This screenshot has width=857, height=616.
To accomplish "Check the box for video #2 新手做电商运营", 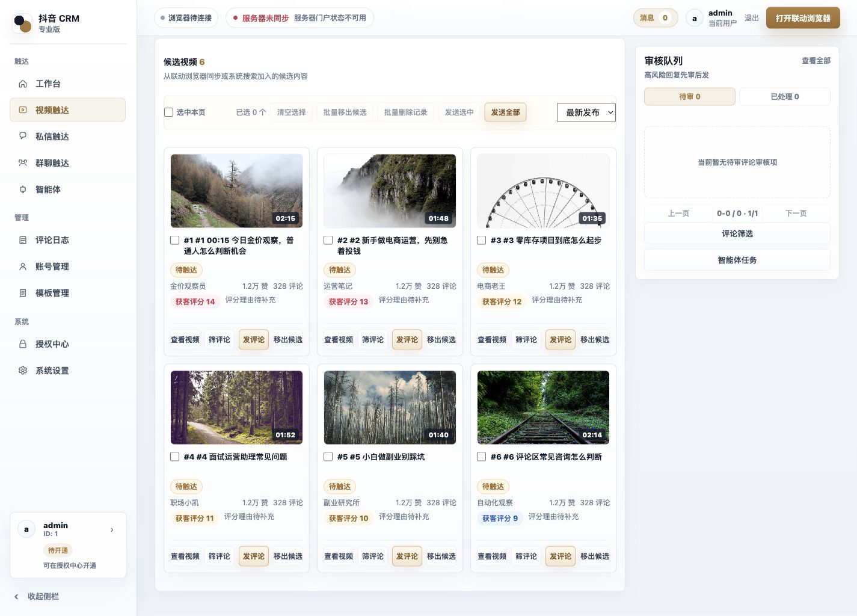I will (x=328, y=240).
